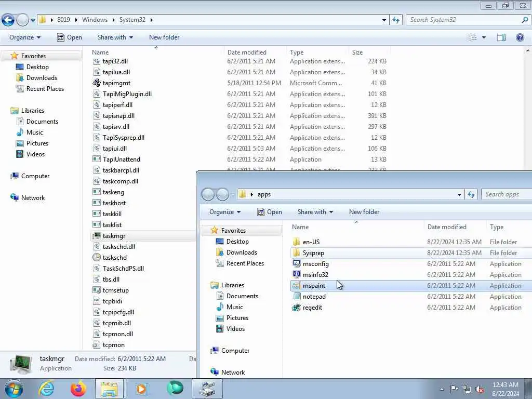Open Windows Media Player from the taskbar
Viewport: 532px width, 399px height.
tap(142, 389)
